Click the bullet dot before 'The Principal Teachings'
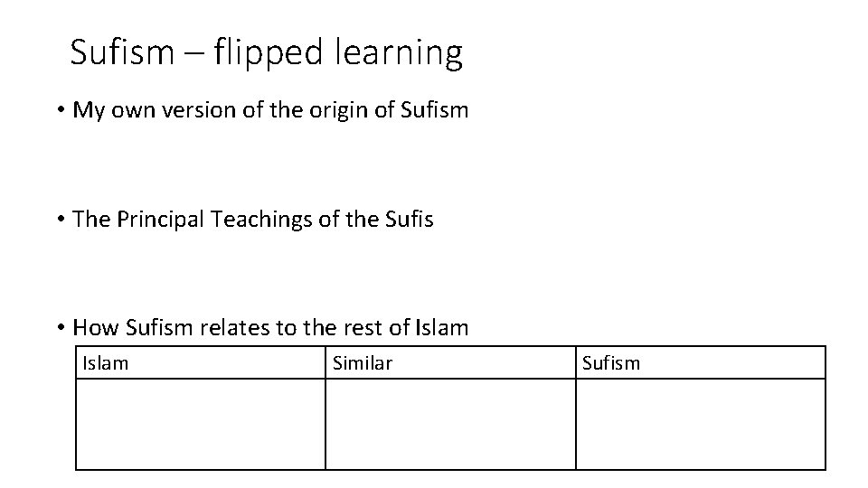 tap(61, 219)
